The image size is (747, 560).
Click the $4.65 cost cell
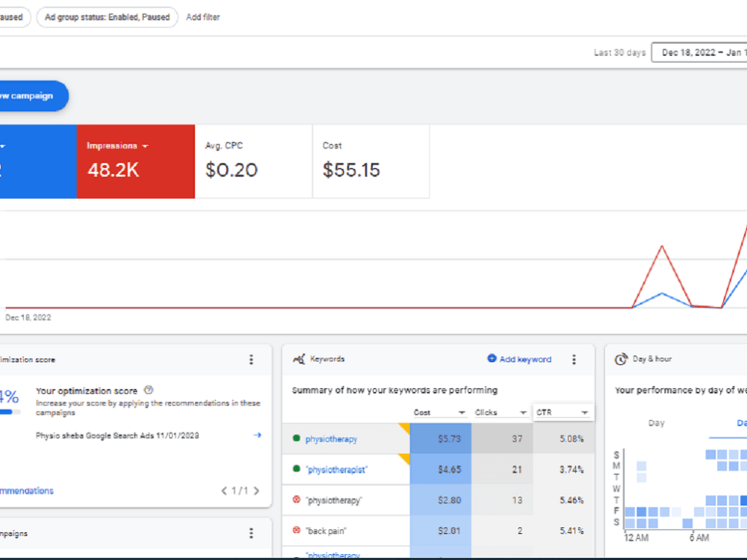pyautogui.click(x=441, y=470)
